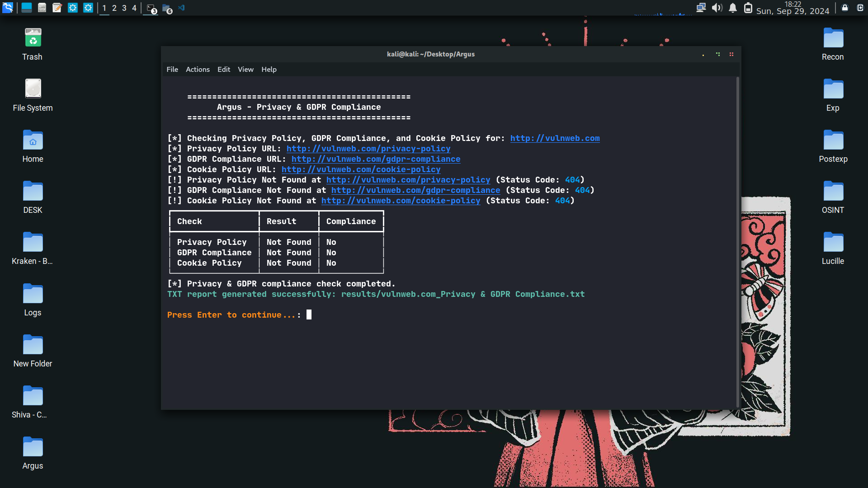The height and width of the screenshot is (488, 868).
Task: Open the file cabinet launcher in panel
Action: tap(42, 8)
